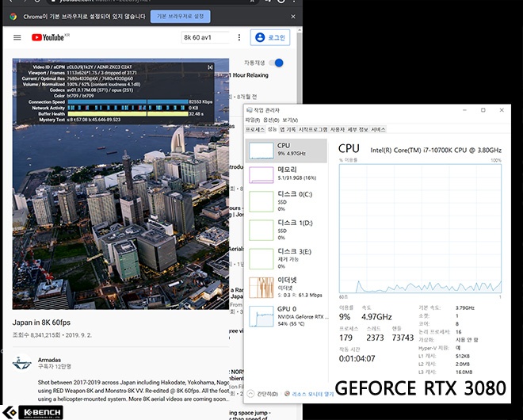Click the base speed value 3.79GHz

click(465, 307)
